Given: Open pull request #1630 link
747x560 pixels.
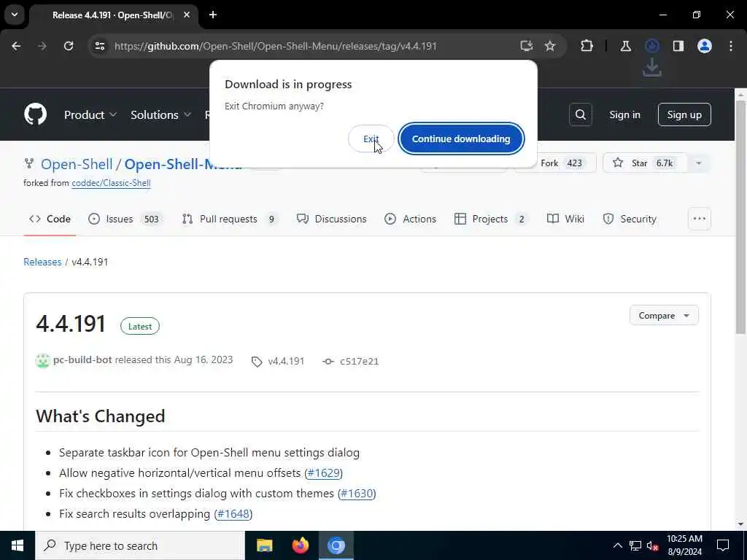Looking at the screenshot, I should (x=356, y=494).
